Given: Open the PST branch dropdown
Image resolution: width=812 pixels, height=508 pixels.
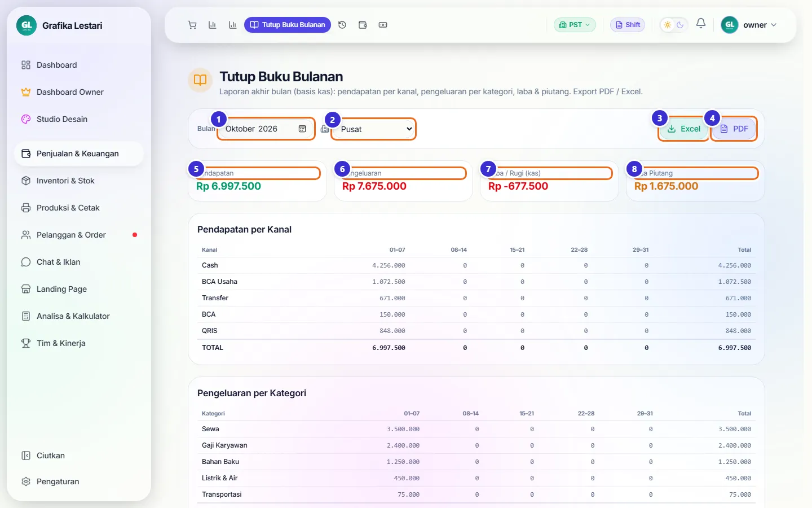Looking at the screenshot, I should 575,25.
